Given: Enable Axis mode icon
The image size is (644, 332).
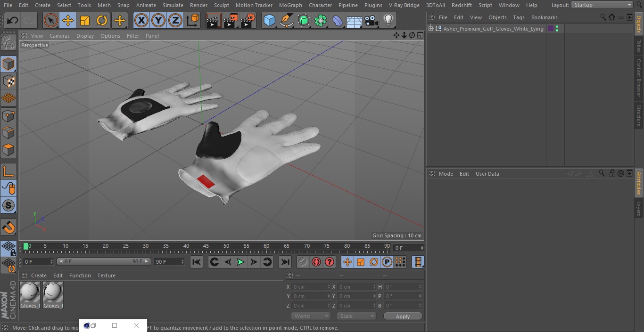Looking at the screenshot, I should coord(8,171).
